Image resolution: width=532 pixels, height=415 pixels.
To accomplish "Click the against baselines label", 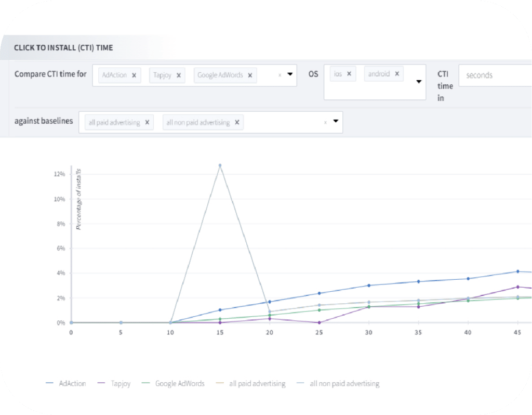I will (44, 121).
